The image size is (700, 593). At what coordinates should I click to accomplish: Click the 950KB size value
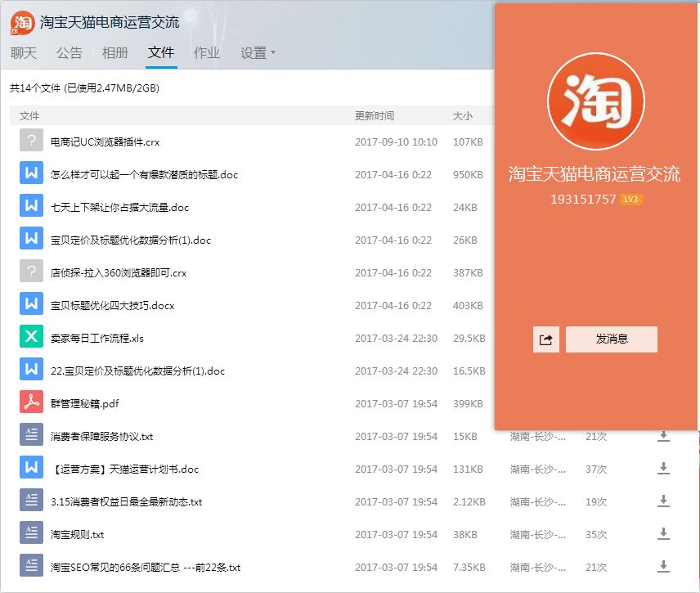468,174
